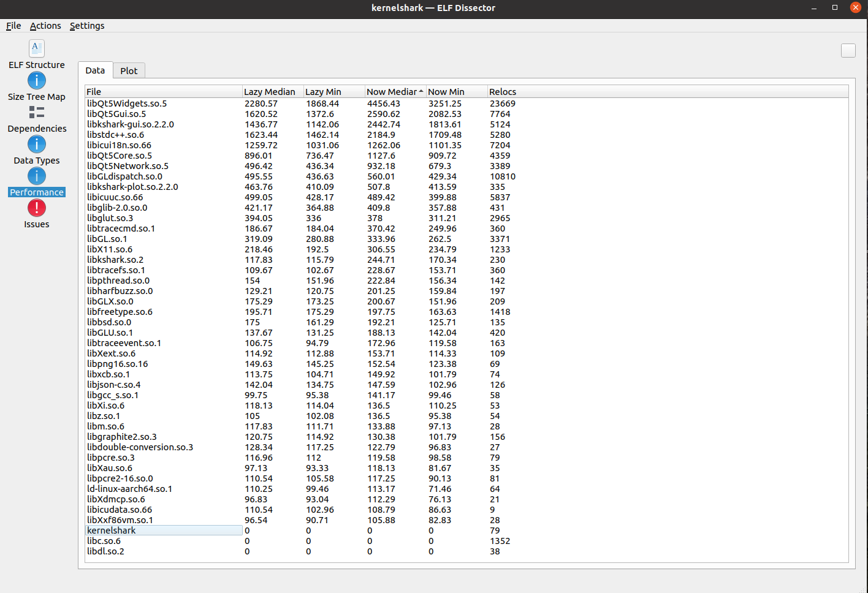Open the File menu
The image size is (868, 593).
coord(13,26)
